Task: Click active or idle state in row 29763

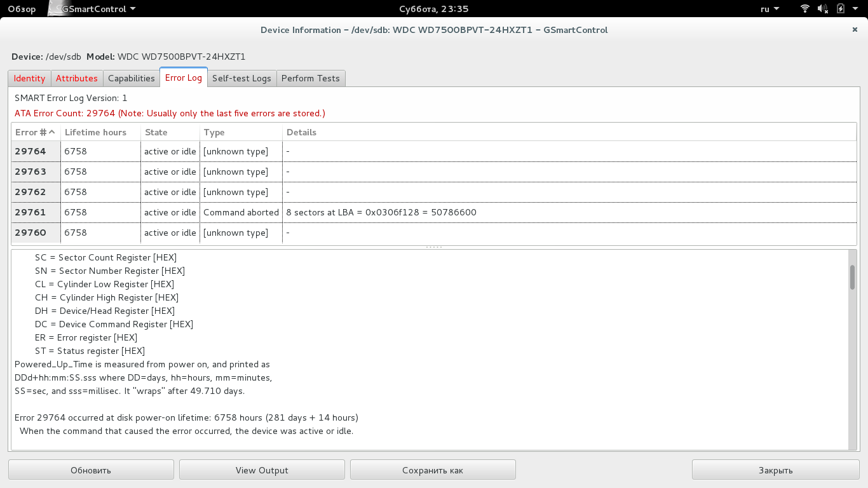Action: (x=170, y=172)
